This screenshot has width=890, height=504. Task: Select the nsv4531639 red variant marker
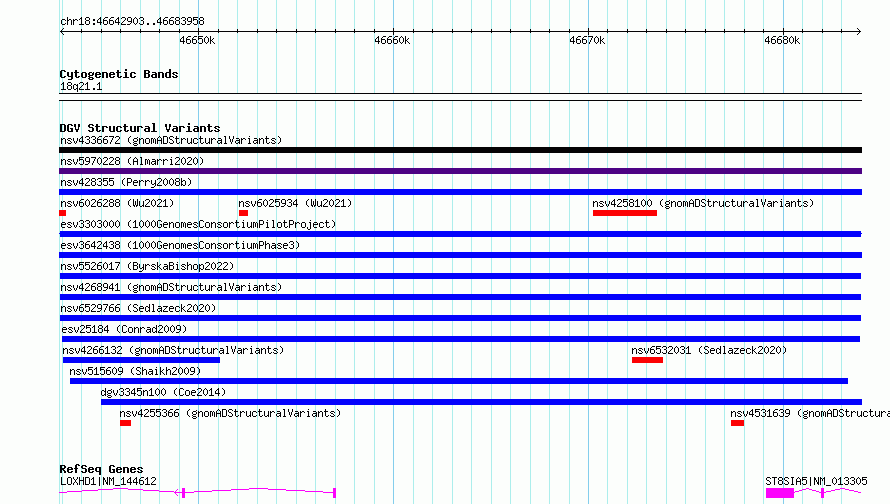pos(737,423)
